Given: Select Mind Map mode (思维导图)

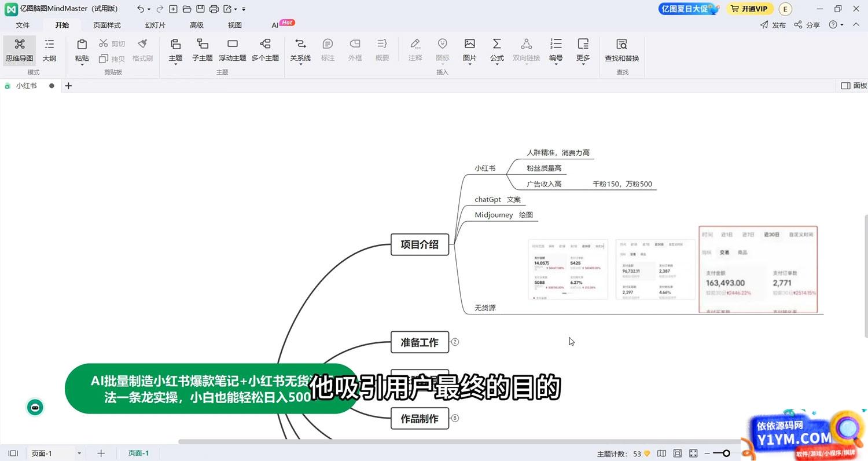Looking at the screenshot, I should [x=19, y=50].
